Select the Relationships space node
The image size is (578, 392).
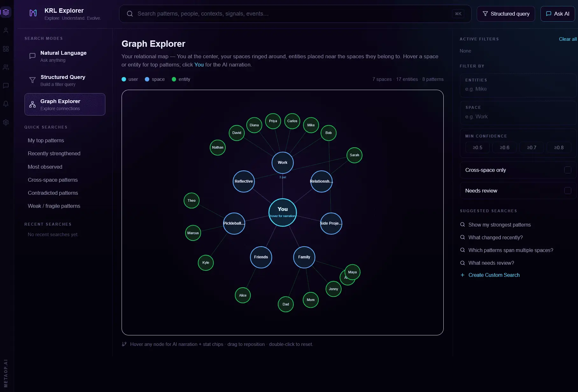point(321,181)
